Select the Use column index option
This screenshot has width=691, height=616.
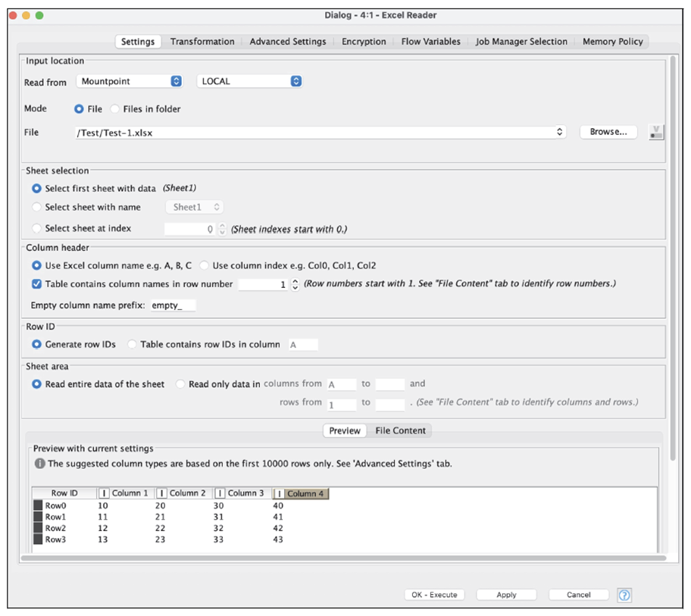202,264
